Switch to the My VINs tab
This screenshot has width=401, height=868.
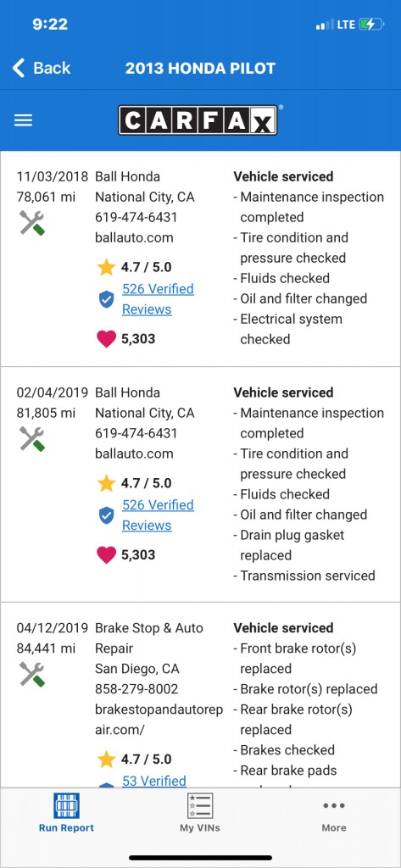pyautogui.click(x=200, y=813)
